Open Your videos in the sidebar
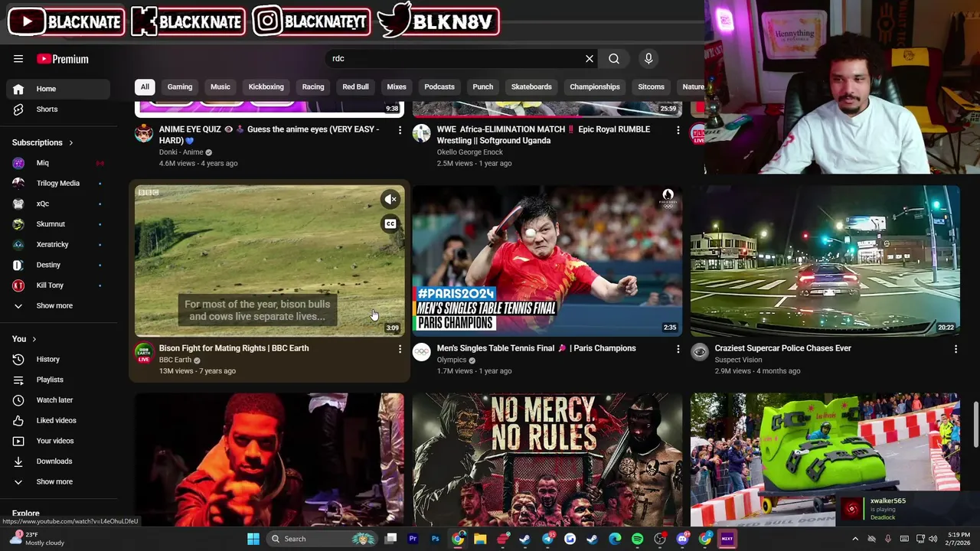The height and width of the screenshot is (551, 980). tap(58, 441)
